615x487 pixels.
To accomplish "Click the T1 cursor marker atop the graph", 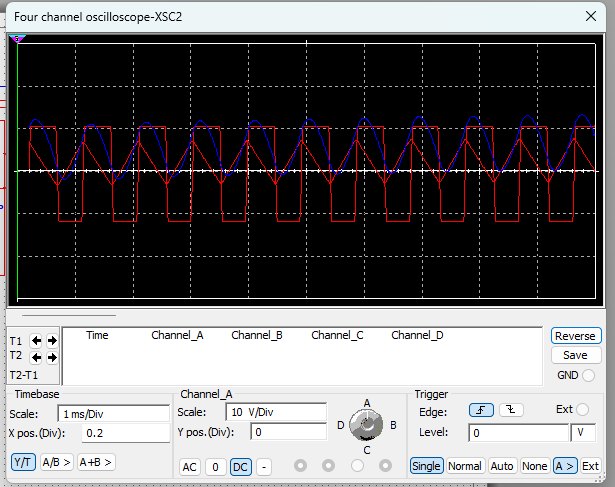I will tap(17, 39).
